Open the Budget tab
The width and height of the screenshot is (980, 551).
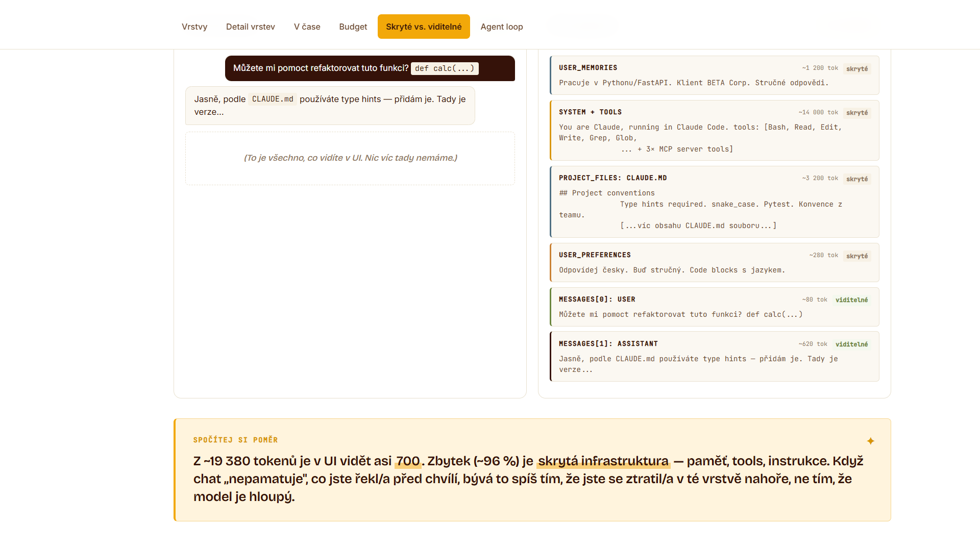tap(353, 27)
